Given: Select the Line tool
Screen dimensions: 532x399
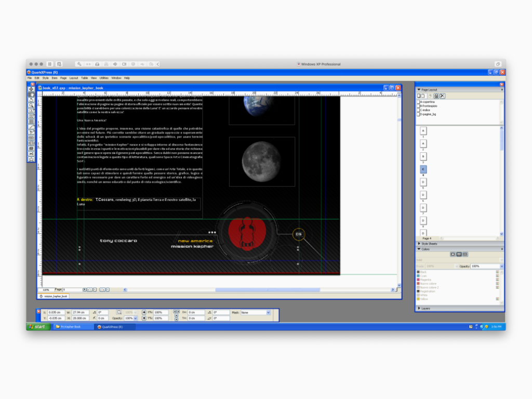Looking at the screenshot, I should tap(31, 127).
